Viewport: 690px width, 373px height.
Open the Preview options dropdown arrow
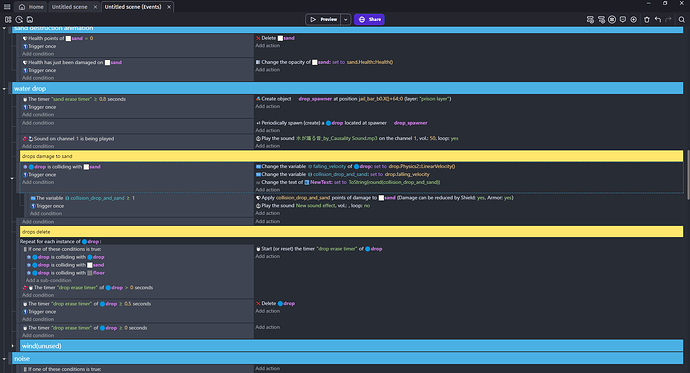(346, 19)
